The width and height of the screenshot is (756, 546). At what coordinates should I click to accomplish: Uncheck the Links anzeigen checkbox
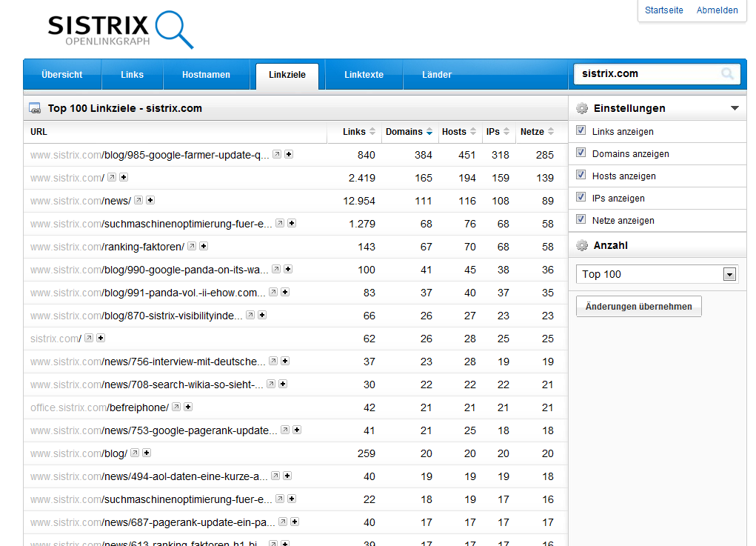click(581, 131)
